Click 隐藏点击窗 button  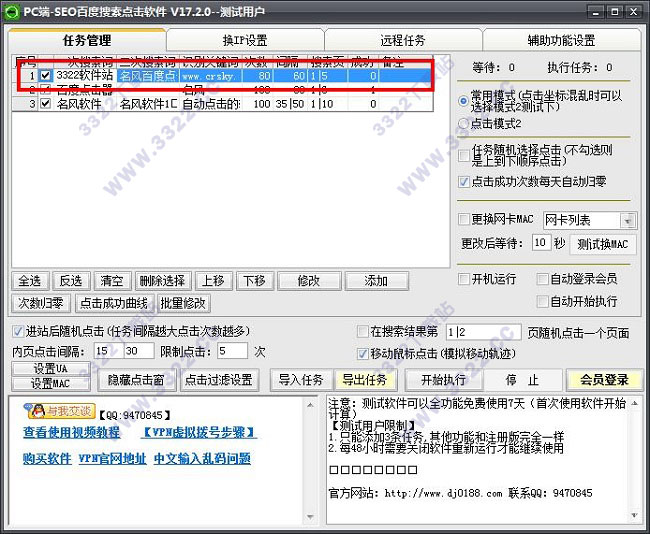coord(136,380)
